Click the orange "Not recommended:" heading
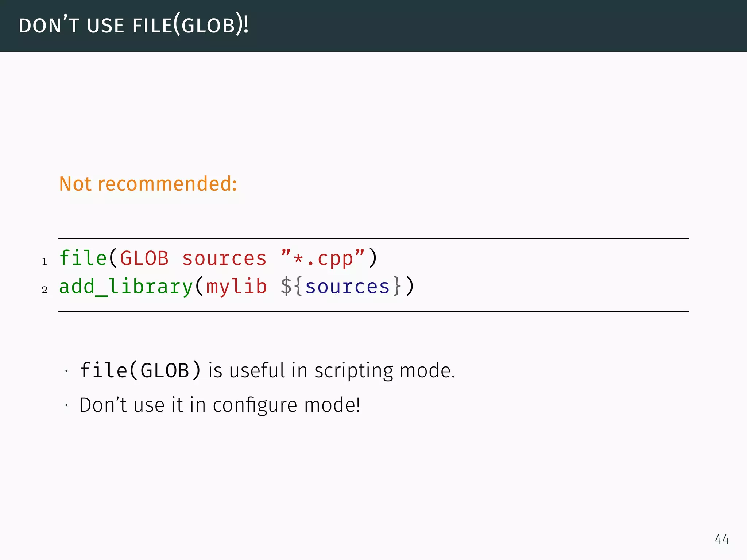The image size is (747, 560). point(148,184)
